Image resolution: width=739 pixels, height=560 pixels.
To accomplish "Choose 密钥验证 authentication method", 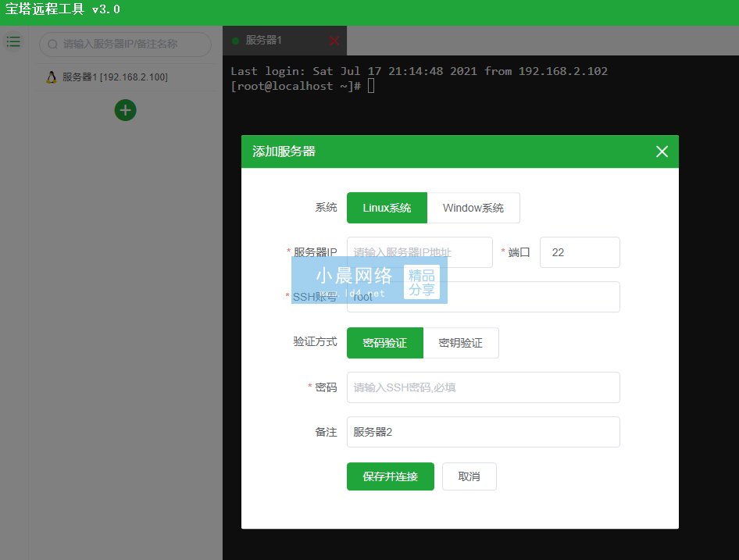I will point(461,343).
